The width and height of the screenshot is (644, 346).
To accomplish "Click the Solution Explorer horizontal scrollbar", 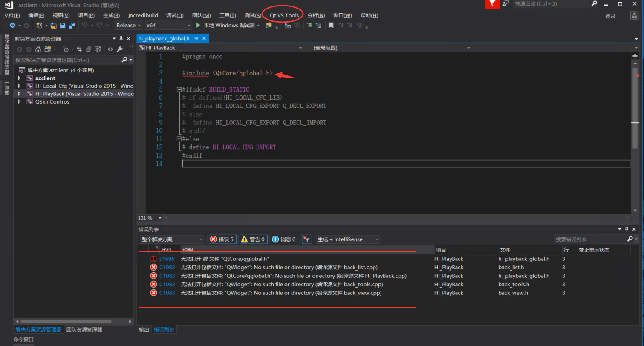I will [66, 321].
